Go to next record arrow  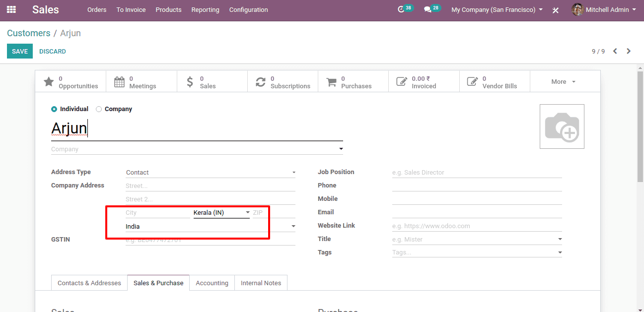pos(629,51)
